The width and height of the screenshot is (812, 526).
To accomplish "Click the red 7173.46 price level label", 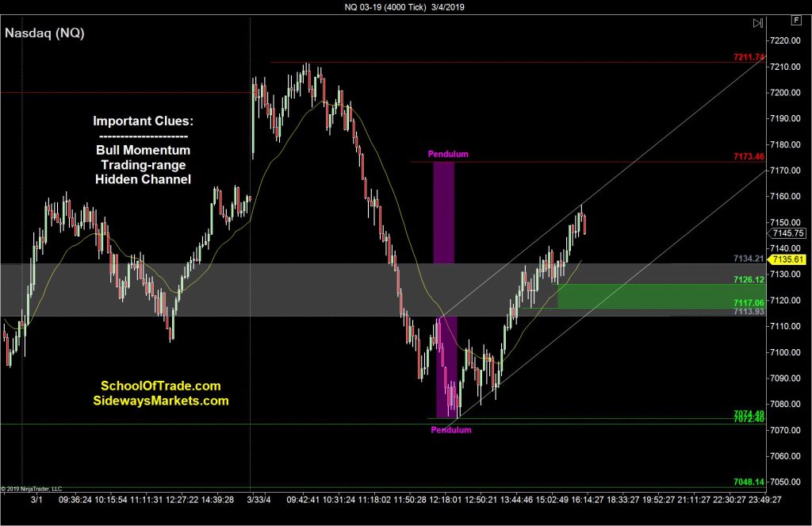I will 749,156.
